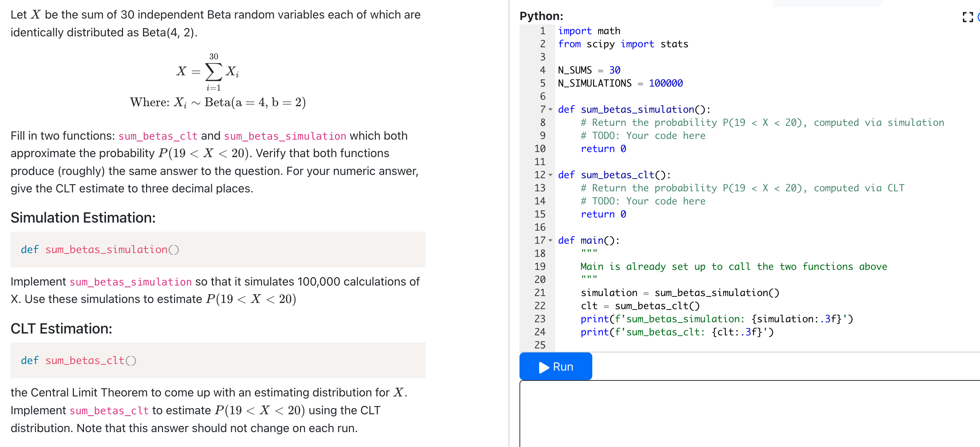Click the 'from scipy import stats' line

click(623, 44)
